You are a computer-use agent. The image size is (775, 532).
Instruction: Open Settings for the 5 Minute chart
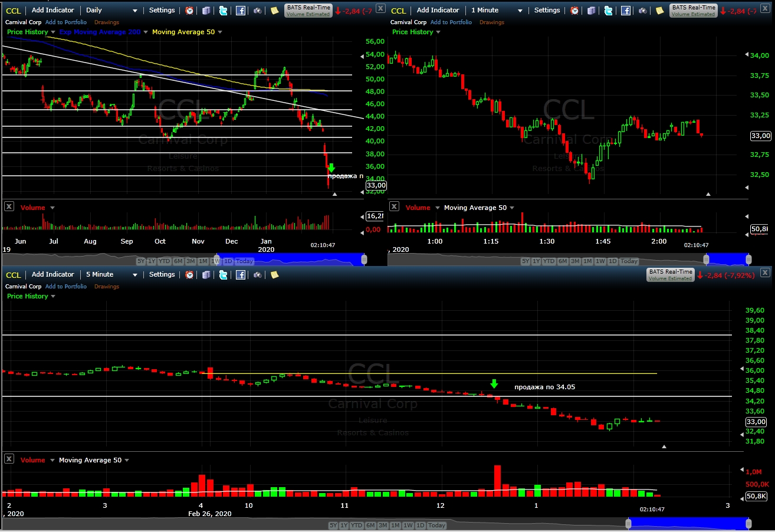click(x=162, y=275)
